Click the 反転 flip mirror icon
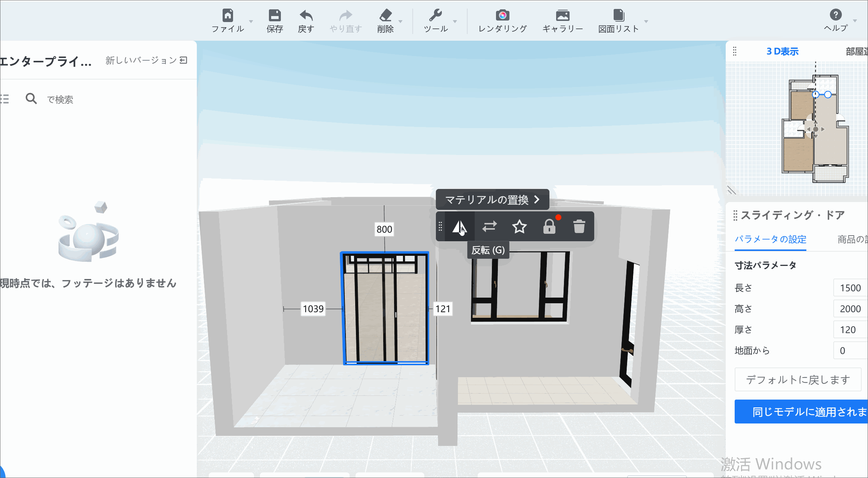Screen dimensions: 868x478 coord(459,227)
